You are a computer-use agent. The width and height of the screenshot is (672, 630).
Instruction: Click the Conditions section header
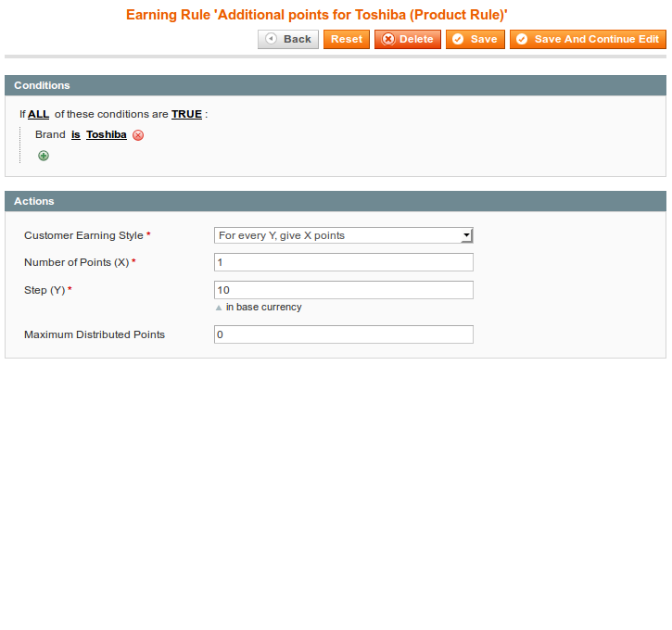pyautogui.click(x=336, y=85)
